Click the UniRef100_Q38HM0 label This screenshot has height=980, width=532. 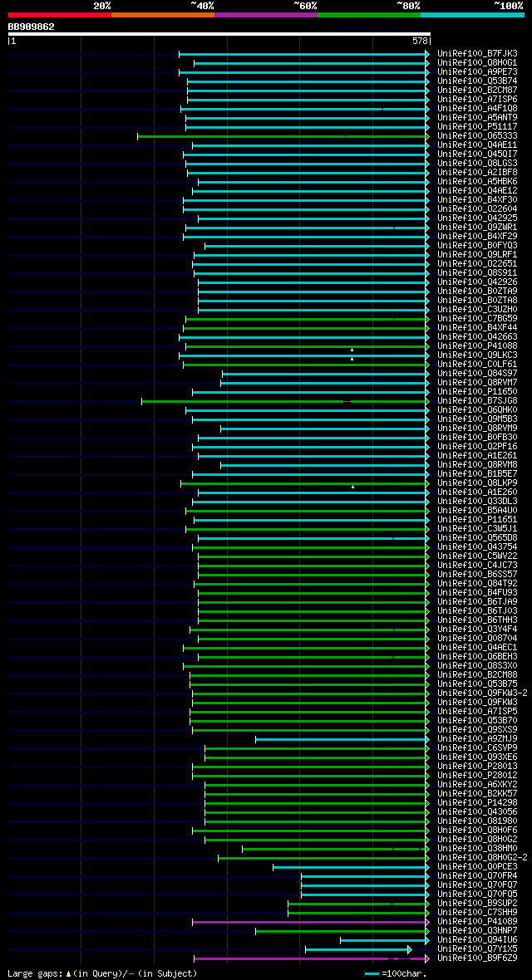point(477,848)
